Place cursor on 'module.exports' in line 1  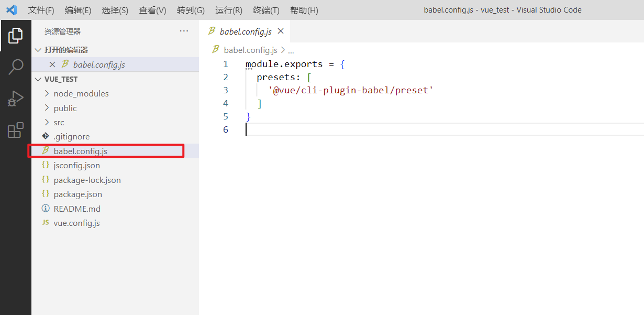point(284,64)
